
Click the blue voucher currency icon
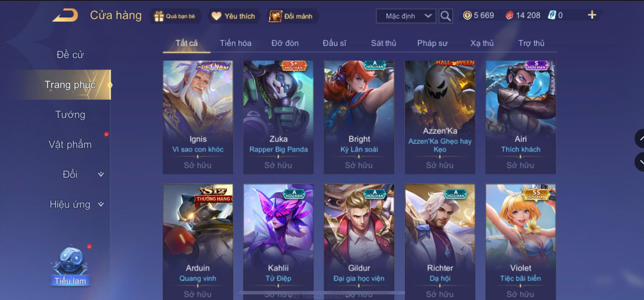(552, 15)
